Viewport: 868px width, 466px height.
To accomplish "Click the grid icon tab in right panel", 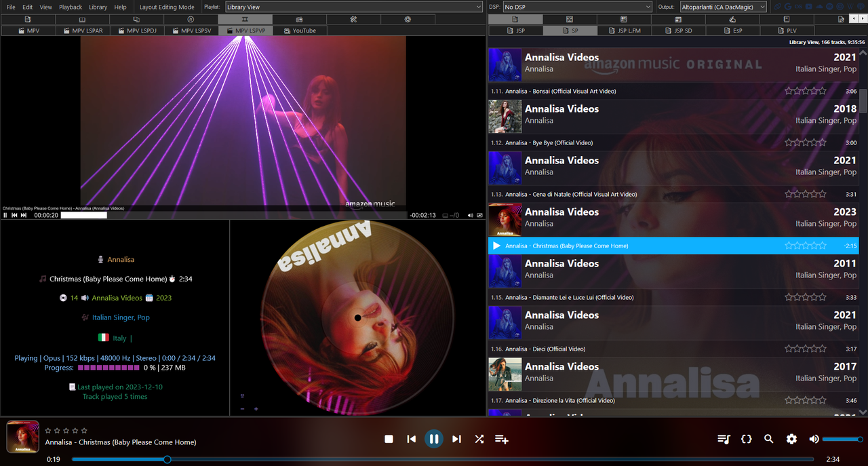I will [624, 19].
